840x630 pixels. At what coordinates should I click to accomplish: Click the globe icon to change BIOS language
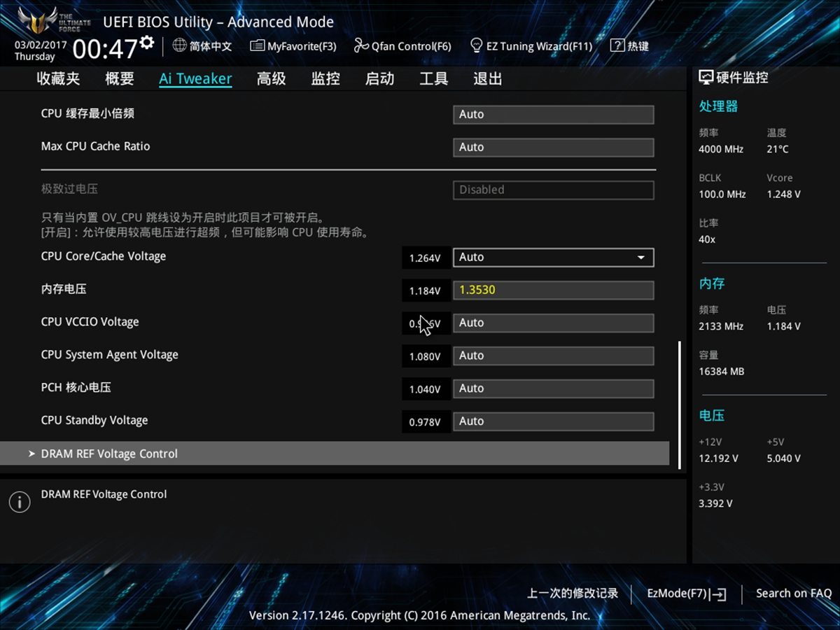pyautogui.click(x=180, y=45)
